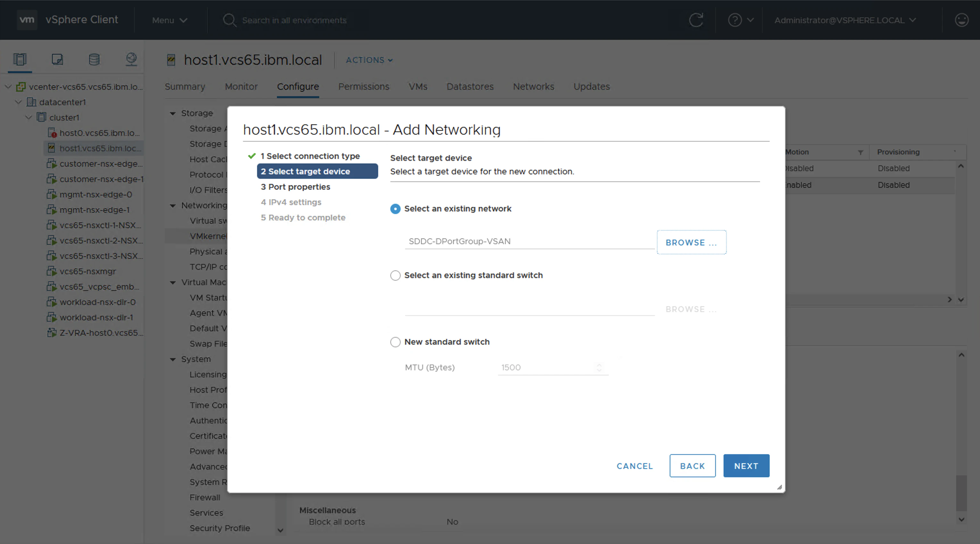Open Administrator@VSPHERE.LOCAL user dropdown
The image size is (980, 544).
pos(844,20)
